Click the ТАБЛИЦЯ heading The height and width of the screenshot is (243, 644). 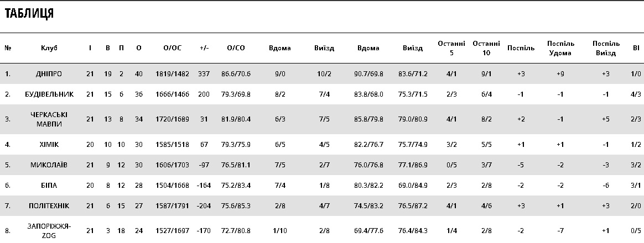click(x=29, y=14)
